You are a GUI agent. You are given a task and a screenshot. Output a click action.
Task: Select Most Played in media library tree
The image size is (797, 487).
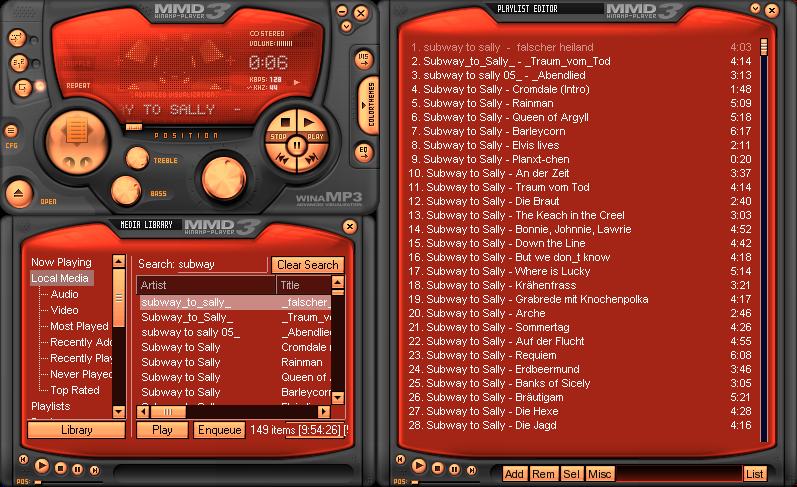(79, 326)
